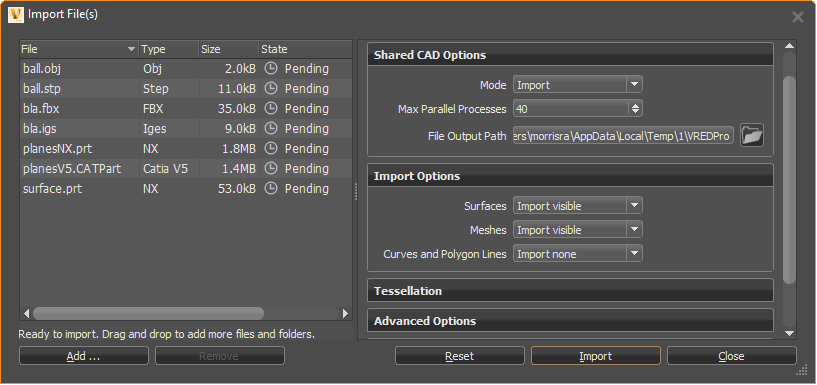Click the Add ... button
Viewport: 817px width, 385px height.
83,356
